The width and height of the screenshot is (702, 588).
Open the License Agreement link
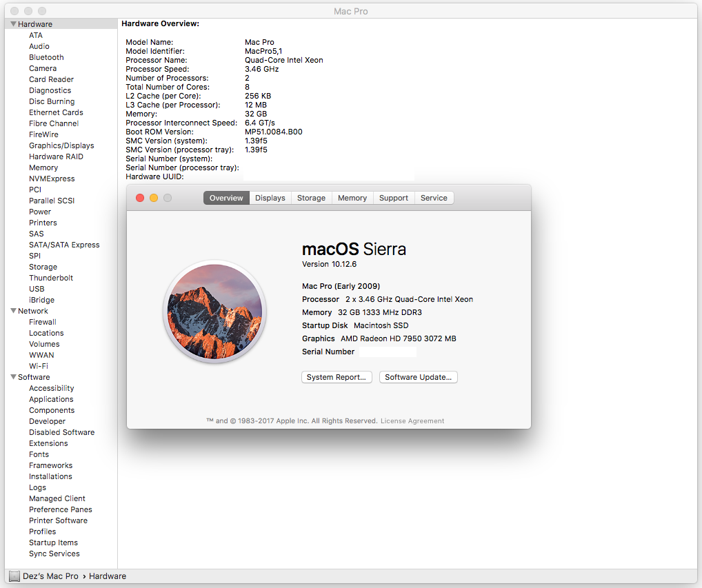(x=412, y=421)
